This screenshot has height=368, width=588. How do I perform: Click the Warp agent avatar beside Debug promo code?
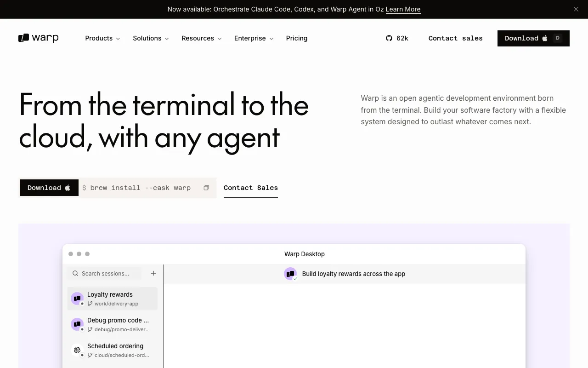click(x=77, y=324)
